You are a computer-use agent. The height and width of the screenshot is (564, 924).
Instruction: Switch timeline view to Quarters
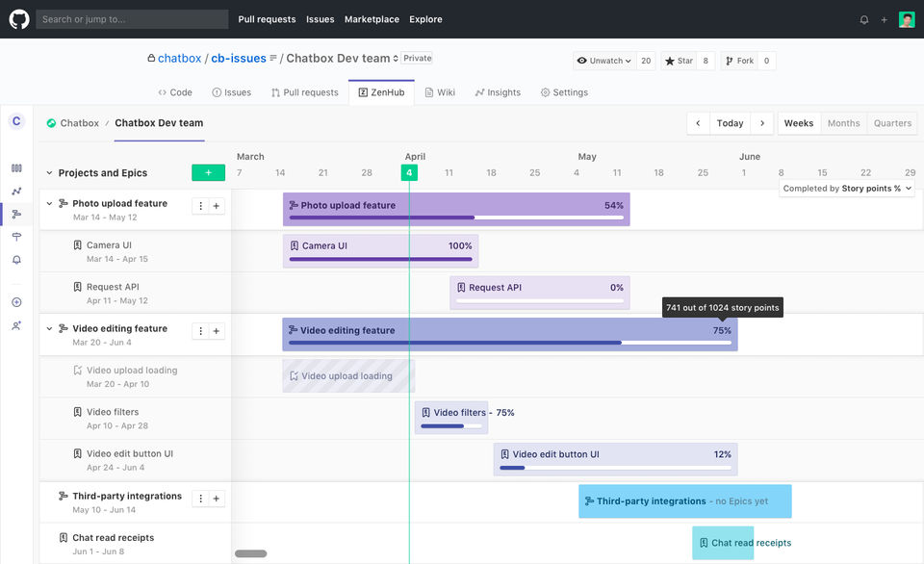[892, 123]
